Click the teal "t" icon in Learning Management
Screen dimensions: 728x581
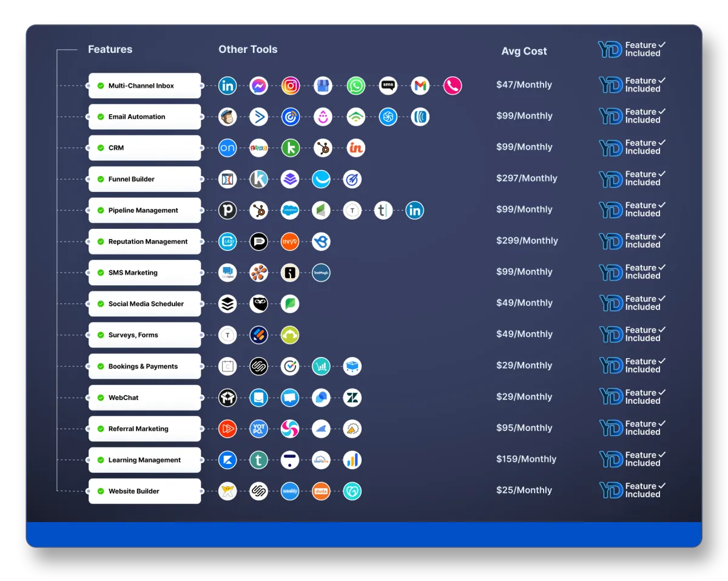click(259, 460)
